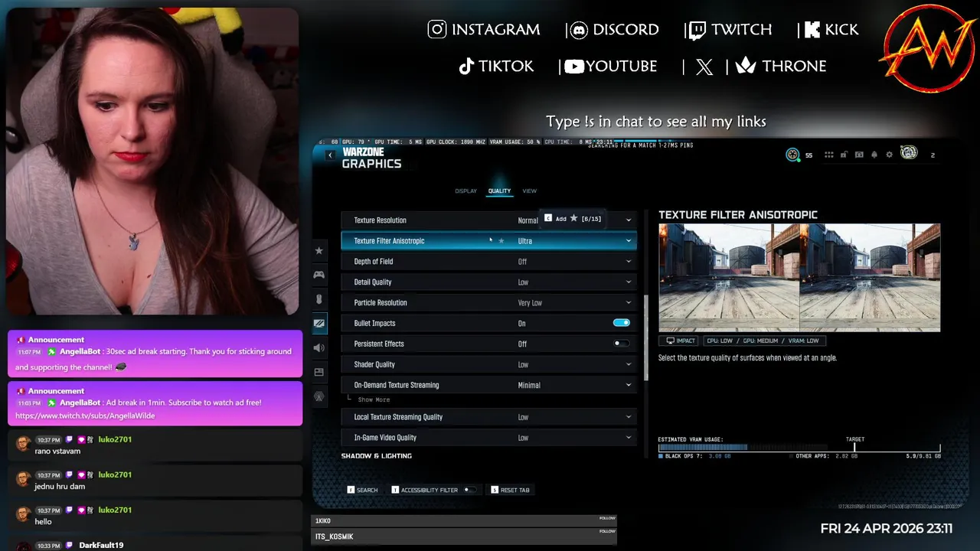Open the Mouse settings category
This screenshot has height=551, width=980.
[x=319, y=299]
